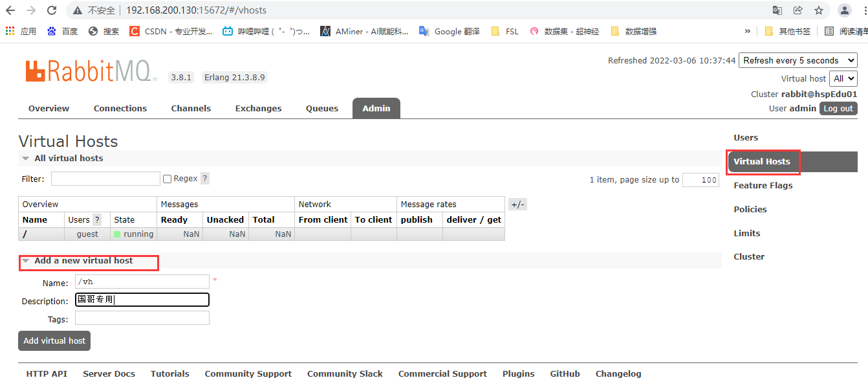The image size is (868, 389).
Task: Open the Community Support link
Action: pos(248,373)
